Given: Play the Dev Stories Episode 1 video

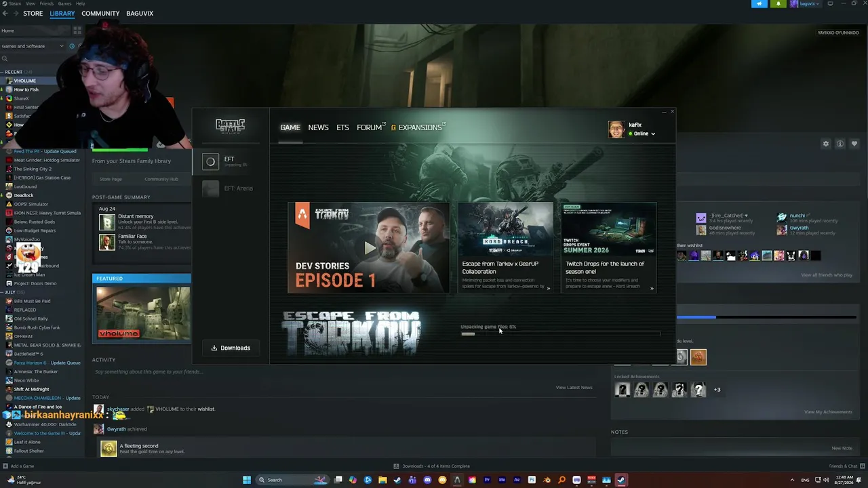Looking at the screenshot, I should tap(369, 247).
